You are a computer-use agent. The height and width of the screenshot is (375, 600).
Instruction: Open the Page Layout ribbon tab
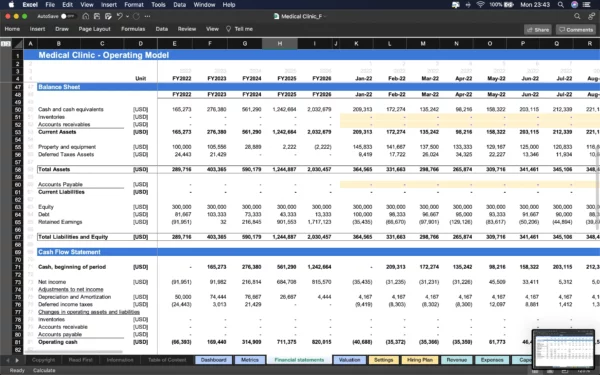tap(95, 29)
